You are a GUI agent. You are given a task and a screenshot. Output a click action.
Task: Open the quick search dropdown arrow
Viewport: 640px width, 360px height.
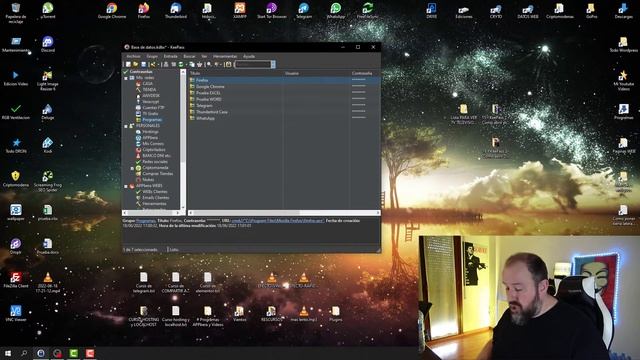[x=273, y=64]
